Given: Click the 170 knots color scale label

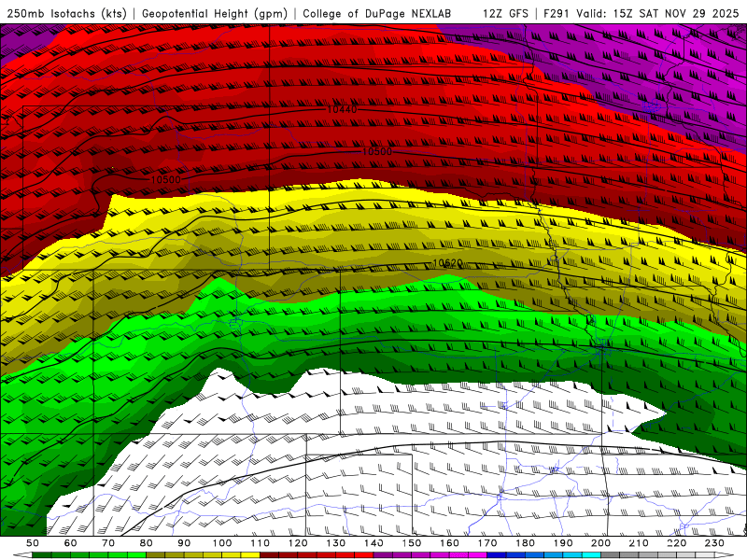Looking at the screenshot, I should (x=486, y=543).
